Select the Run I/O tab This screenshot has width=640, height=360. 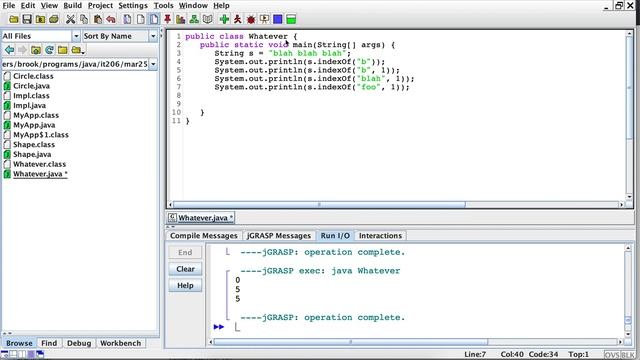[x=335, y=236]
